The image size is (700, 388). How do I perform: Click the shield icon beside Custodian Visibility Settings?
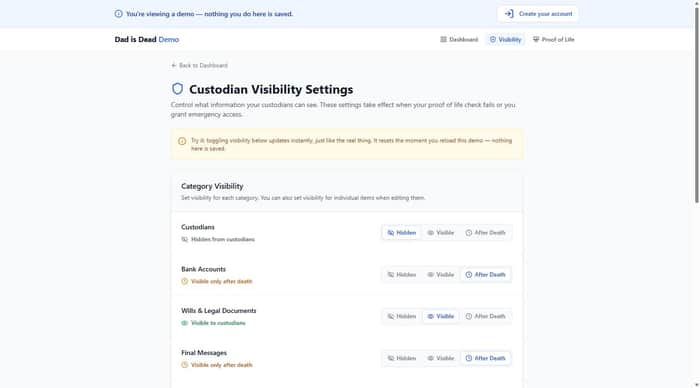pos(177,89)
